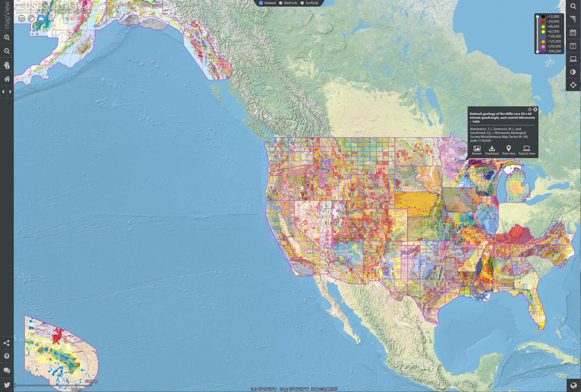Screen dimensions: 581x392
Task: Open the scale filter funnel icon
Action: (573, 19)
